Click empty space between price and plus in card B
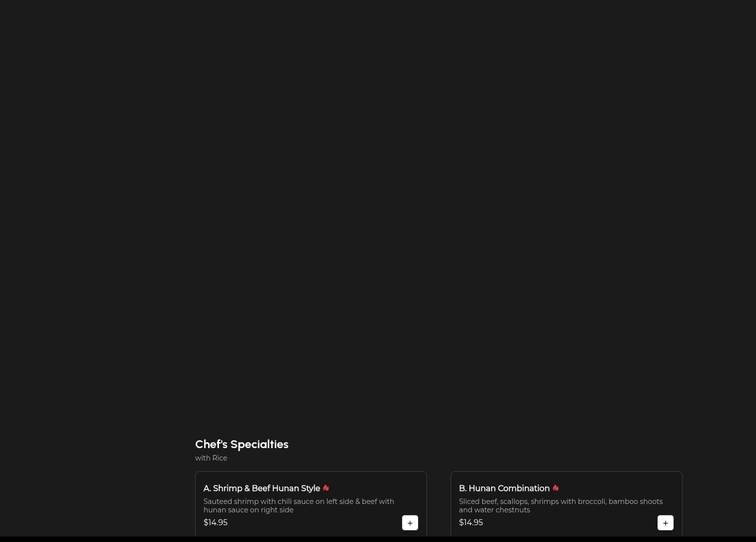This screenshot has height=542, width=756. [x=568, y=523]
